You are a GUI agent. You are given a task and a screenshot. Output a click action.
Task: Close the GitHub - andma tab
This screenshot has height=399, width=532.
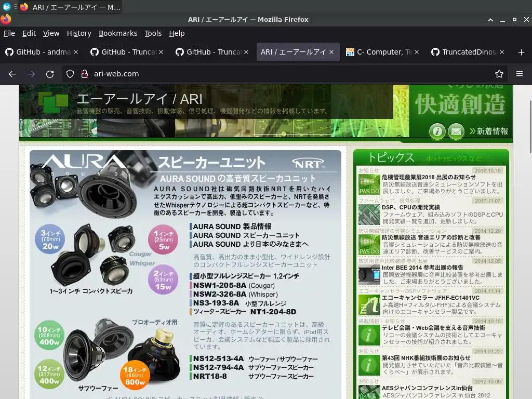click(x=76, y=52)
